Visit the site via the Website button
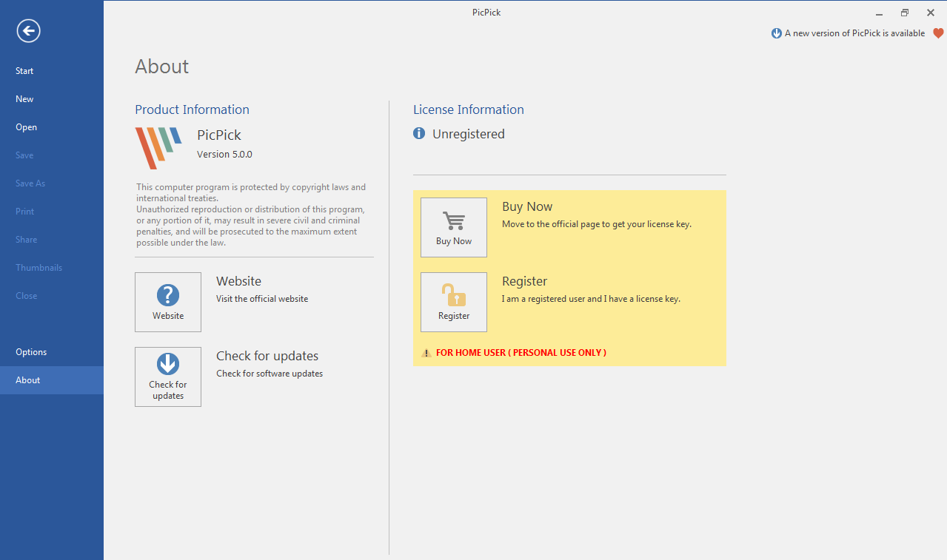This screenshot has height=560, width=947. coord(168,302)
